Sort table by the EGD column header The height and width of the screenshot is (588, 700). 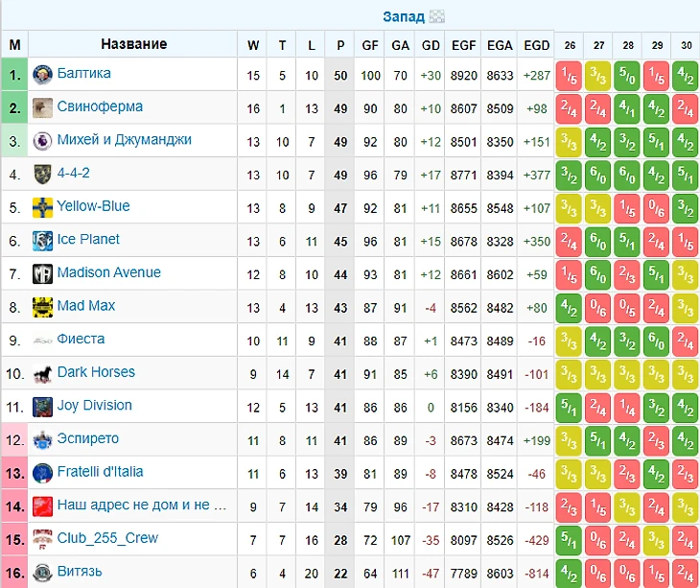click(x=537, y=44)
